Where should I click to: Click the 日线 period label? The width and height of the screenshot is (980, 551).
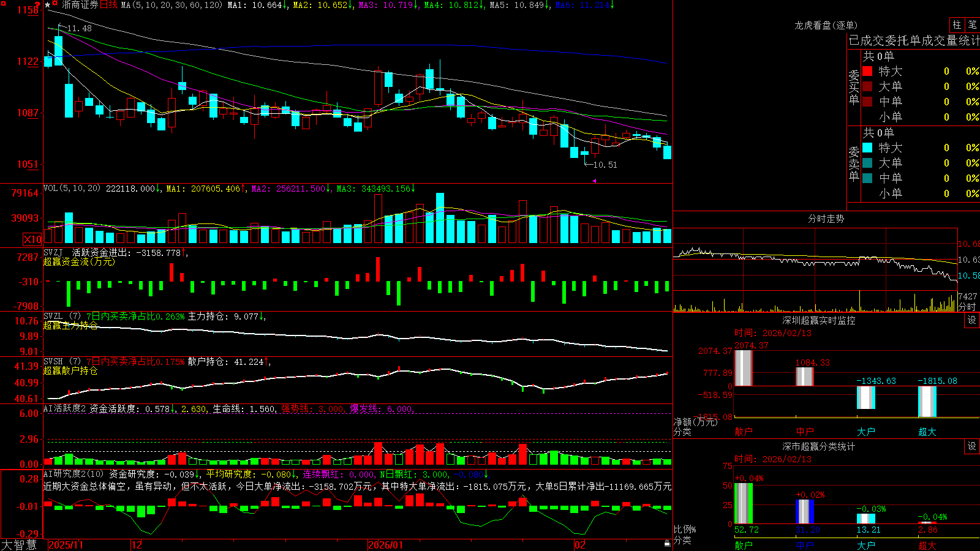click(108, 5)
